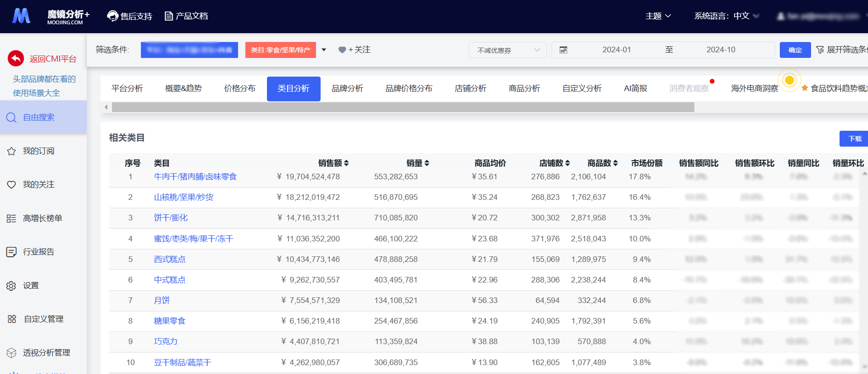
Task: Open the 自定义分析 tab
Action: click(582, 88)
